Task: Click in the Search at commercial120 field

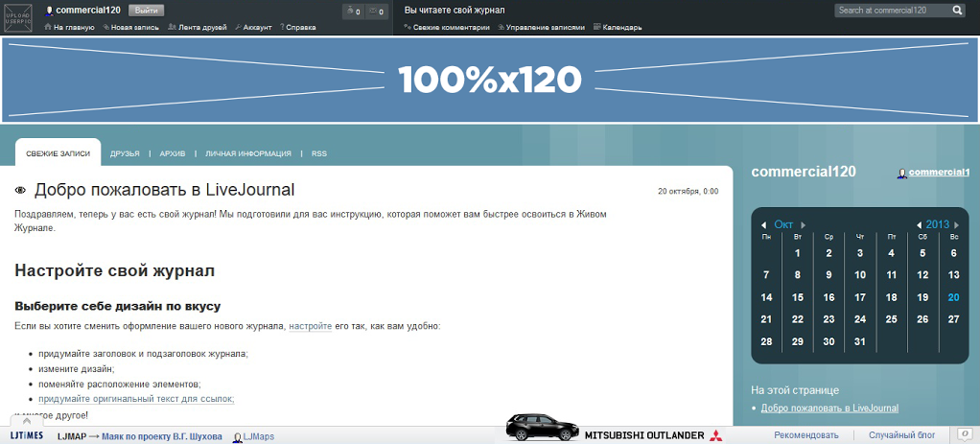Action: (890, 11)
